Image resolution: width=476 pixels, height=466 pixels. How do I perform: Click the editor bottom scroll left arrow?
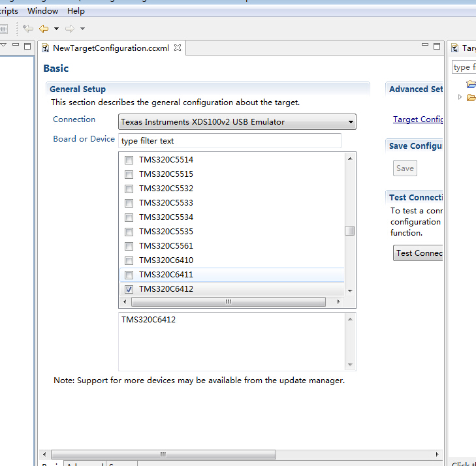click(x=44, y=454)
